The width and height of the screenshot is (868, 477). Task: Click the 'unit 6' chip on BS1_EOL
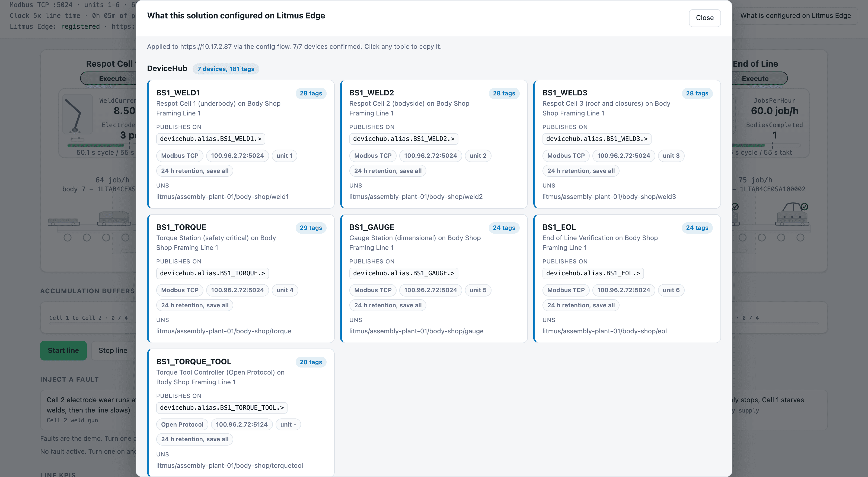pyautogui.click(x=671, y=290)
